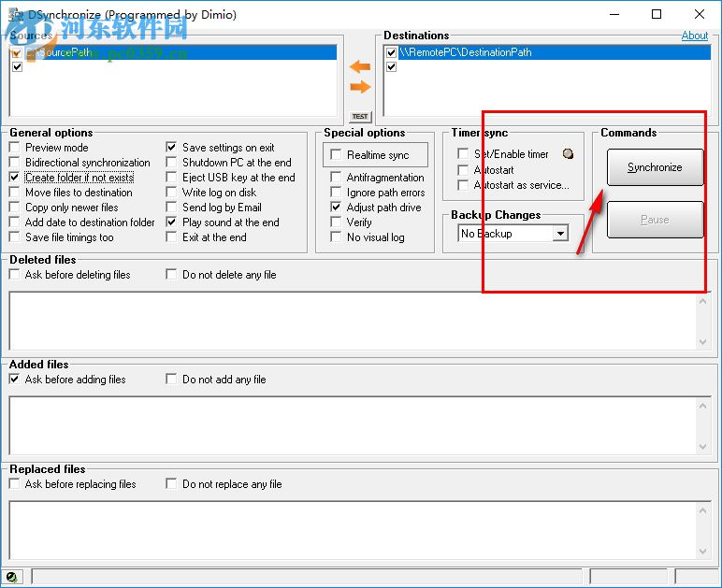Toggle the empty second source row checkbox

click(17, 66)
